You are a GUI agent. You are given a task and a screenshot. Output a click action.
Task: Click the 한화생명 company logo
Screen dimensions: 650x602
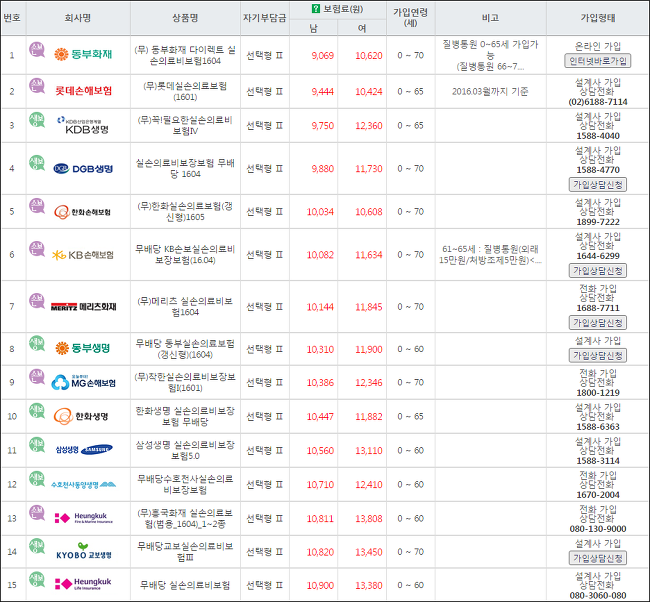[x=81, y=416]
